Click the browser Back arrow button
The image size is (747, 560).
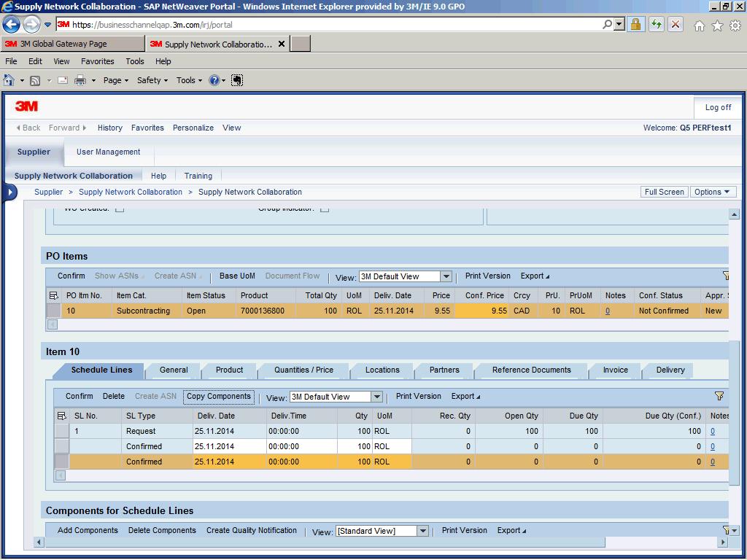pyautogui.click(x=11, y=24)
